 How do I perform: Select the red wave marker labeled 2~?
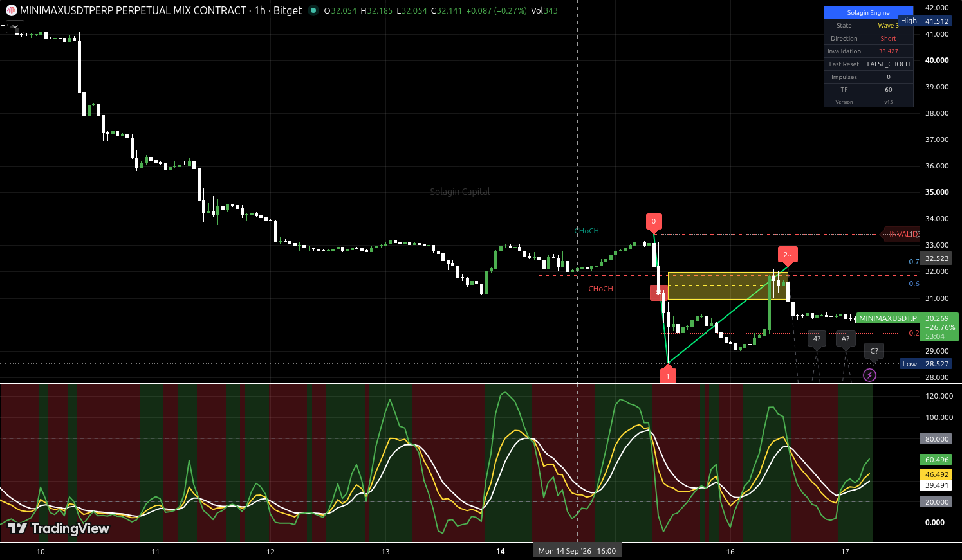click(788, 255)
